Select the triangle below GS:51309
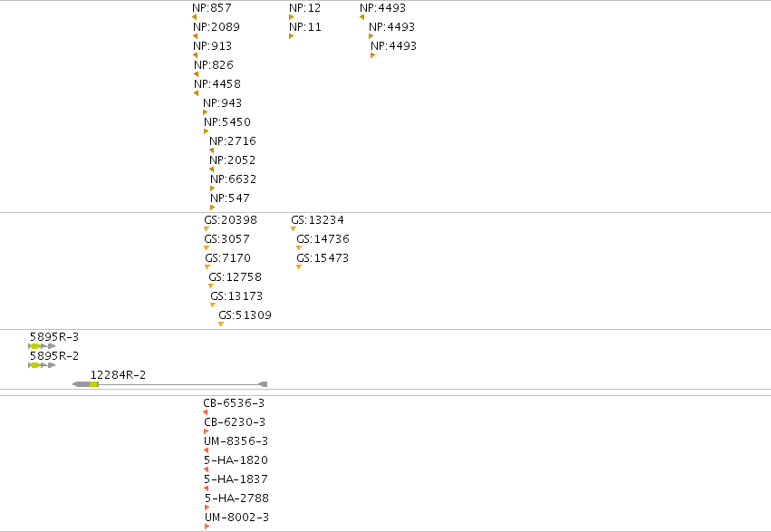This screenshot has width=771, height=532. [221, 324]
